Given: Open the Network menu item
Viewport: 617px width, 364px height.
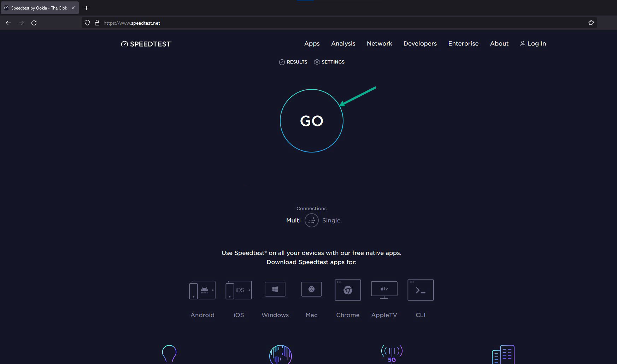Looking at the screenshot, I should point(379,43).
